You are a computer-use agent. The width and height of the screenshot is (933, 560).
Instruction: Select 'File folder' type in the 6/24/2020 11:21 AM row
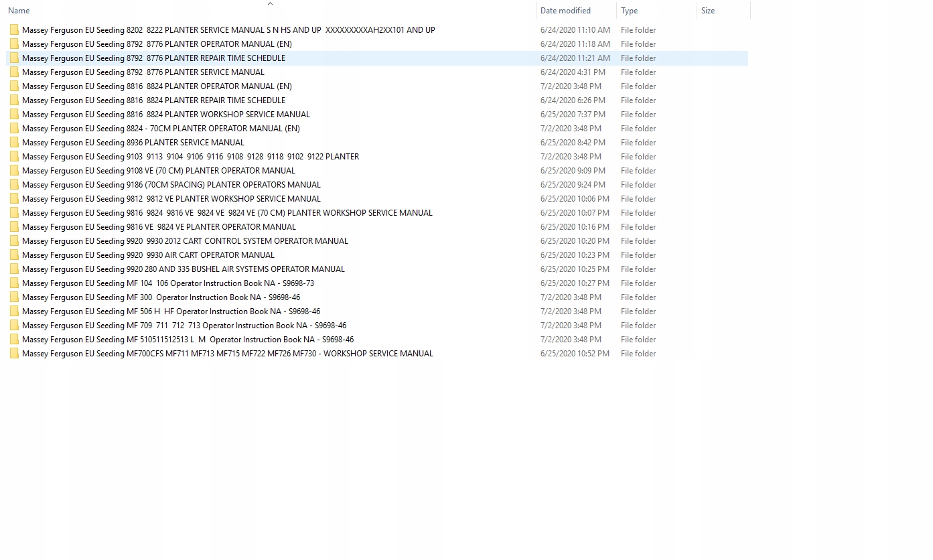point(638,58)
